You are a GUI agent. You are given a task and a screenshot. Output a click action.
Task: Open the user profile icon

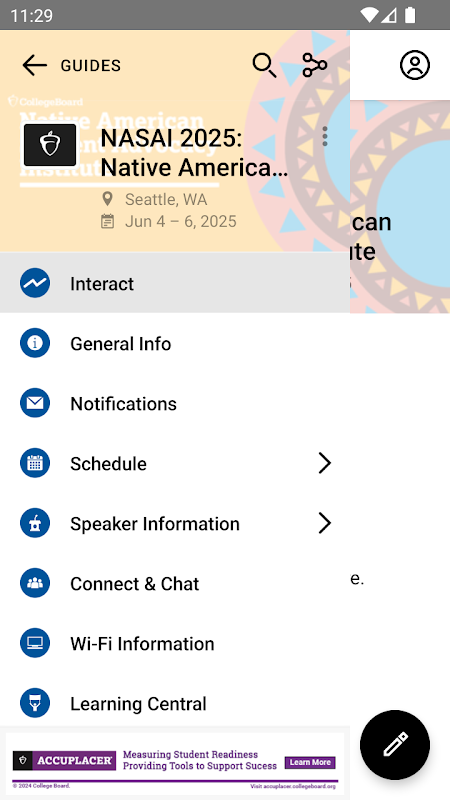click(x=414, y=65)
